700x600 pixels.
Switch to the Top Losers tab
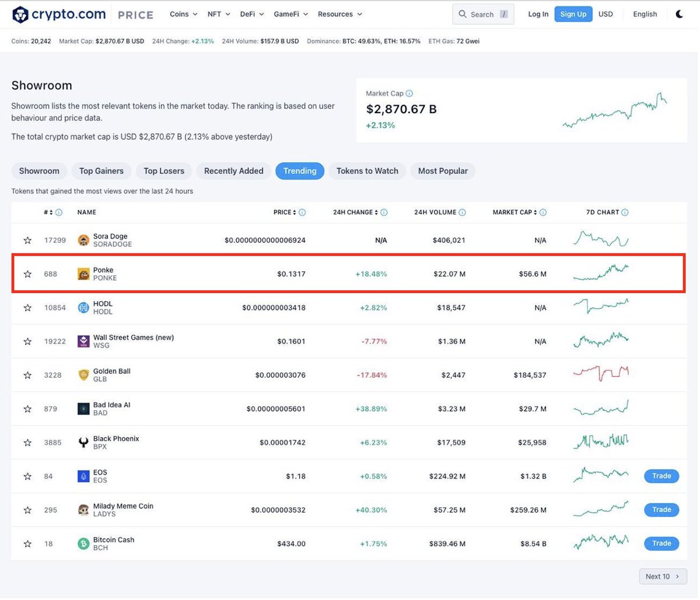164,171
